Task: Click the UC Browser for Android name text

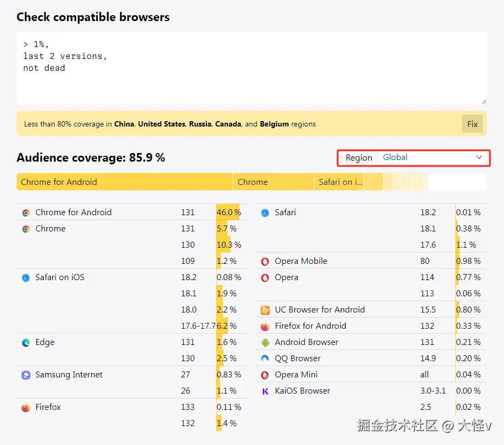Action: [x=320, y=309]
